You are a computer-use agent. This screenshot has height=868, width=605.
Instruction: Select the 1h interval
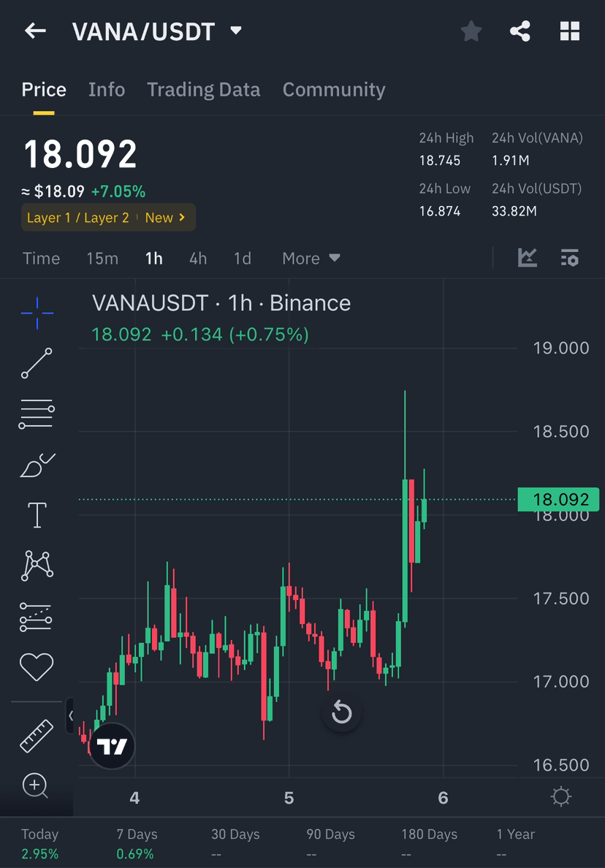pyautogui.click(x=154, y=259)
